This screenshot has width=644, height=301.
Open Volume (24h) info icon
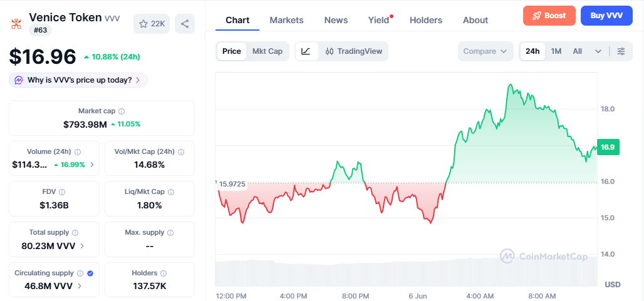click(x=78, y=151)
